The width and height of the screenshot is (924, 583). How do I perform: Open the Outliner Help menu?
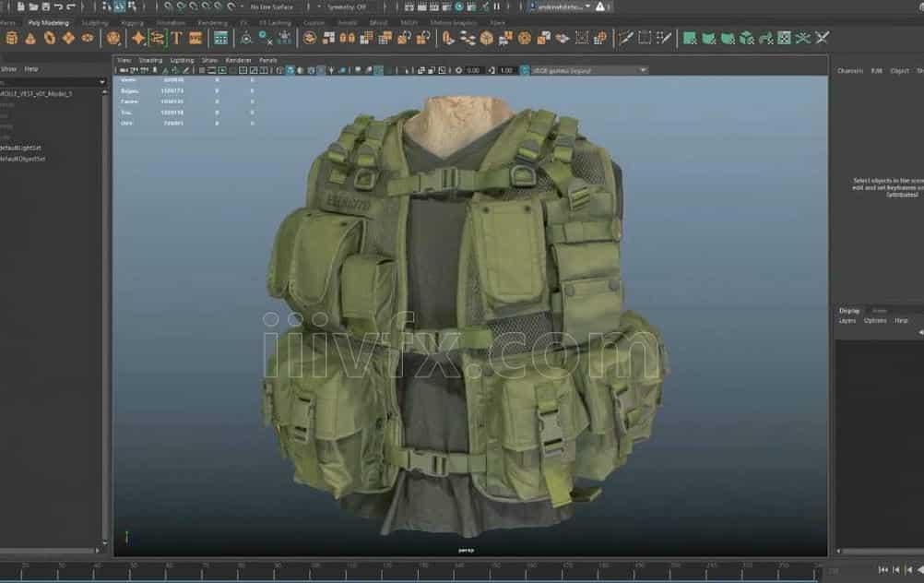(x=31, y=69)
